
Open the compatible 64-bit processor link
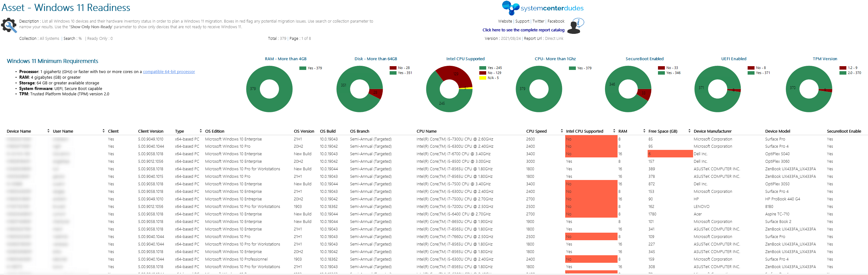pos(169,72)
